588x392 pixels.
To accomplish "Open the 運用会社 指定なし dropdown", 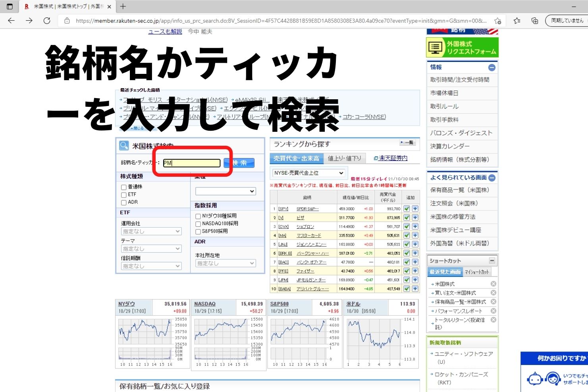I will [x=151, y=231].
